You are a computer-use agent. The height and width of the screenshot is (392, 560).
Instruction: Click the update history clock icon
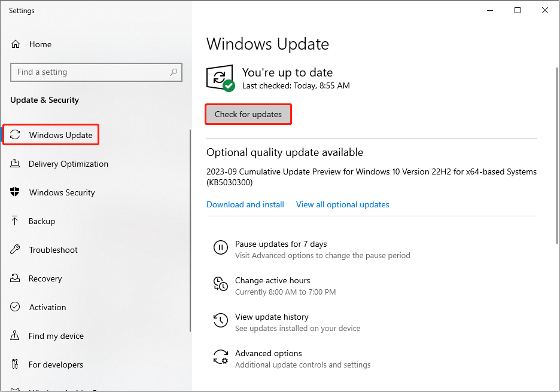220,320
